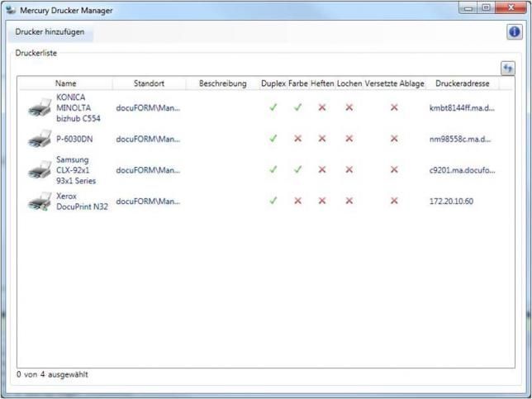Open Drucker hinzufügen menu
The image size is (532, 399).
(x=50, y=32)
